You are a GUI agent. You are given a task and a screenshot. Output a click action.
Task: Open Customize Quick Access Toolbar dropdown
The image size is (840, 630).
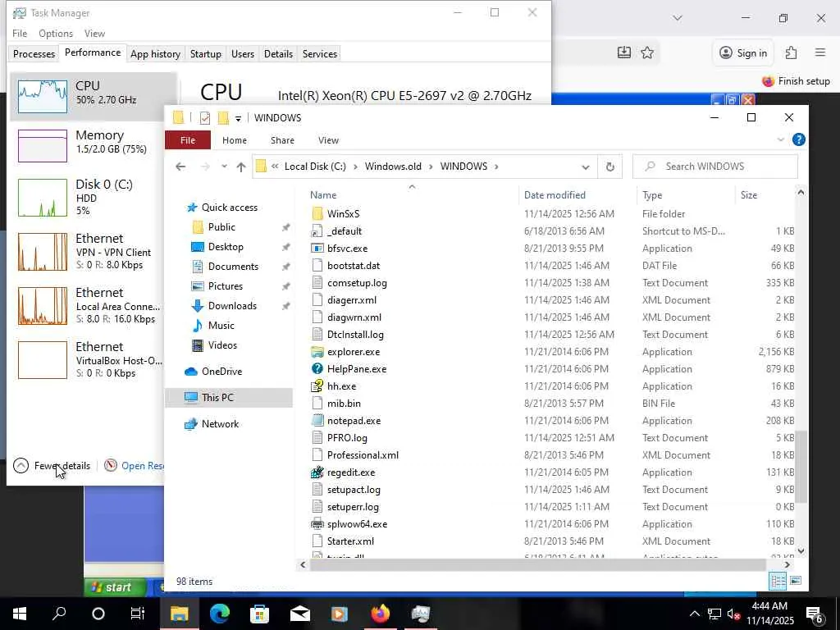(x=238, y=118)
